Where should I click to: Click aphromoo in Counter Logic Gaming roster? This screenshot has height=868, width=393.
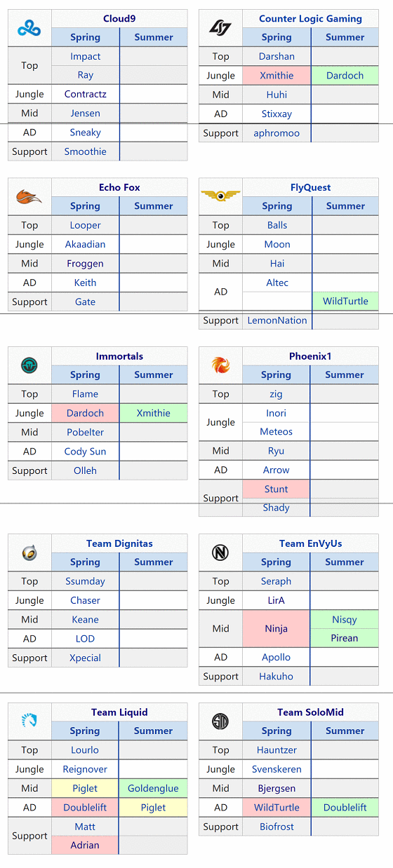[277, 133]
